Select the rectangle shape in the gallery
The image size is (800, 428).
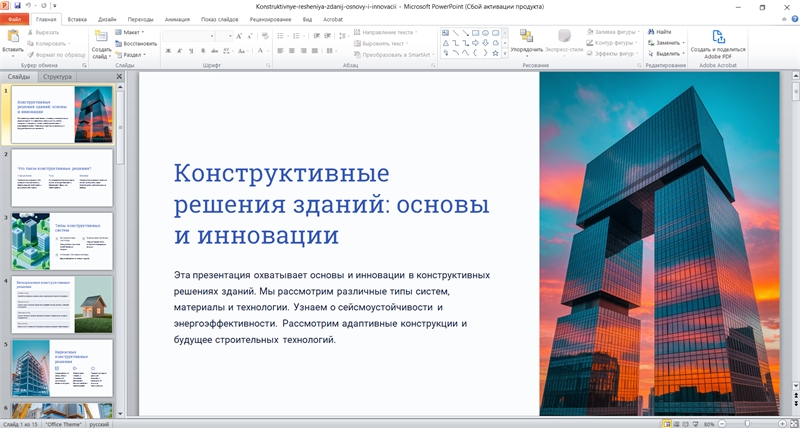(476, 33)
